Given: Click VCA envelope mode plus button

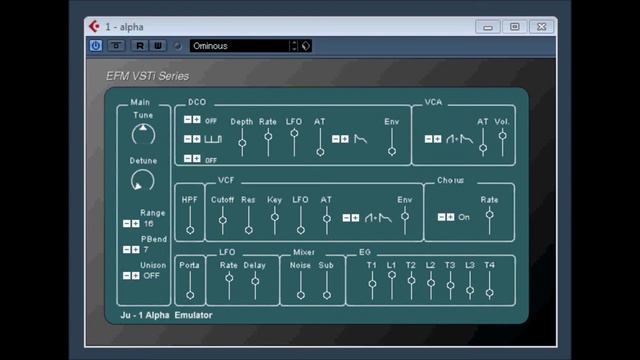Looking at the screenshot, I should click(x=437, y=139).
